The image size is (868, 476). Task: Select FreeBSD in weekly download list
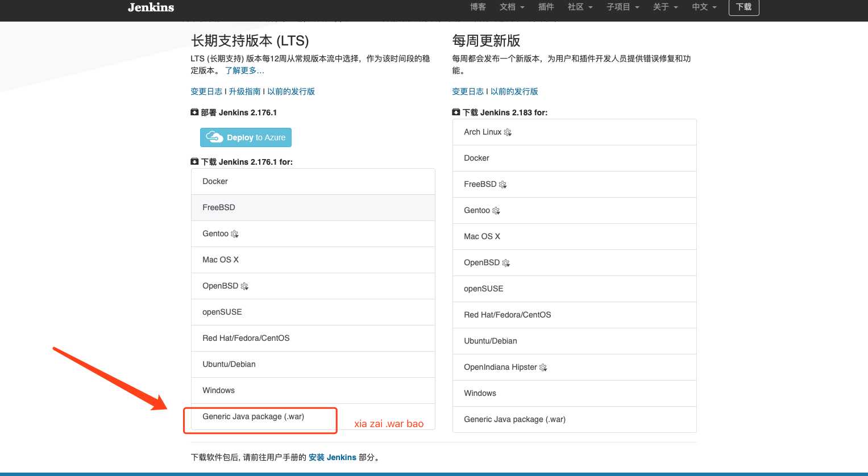tap(575, 184)
